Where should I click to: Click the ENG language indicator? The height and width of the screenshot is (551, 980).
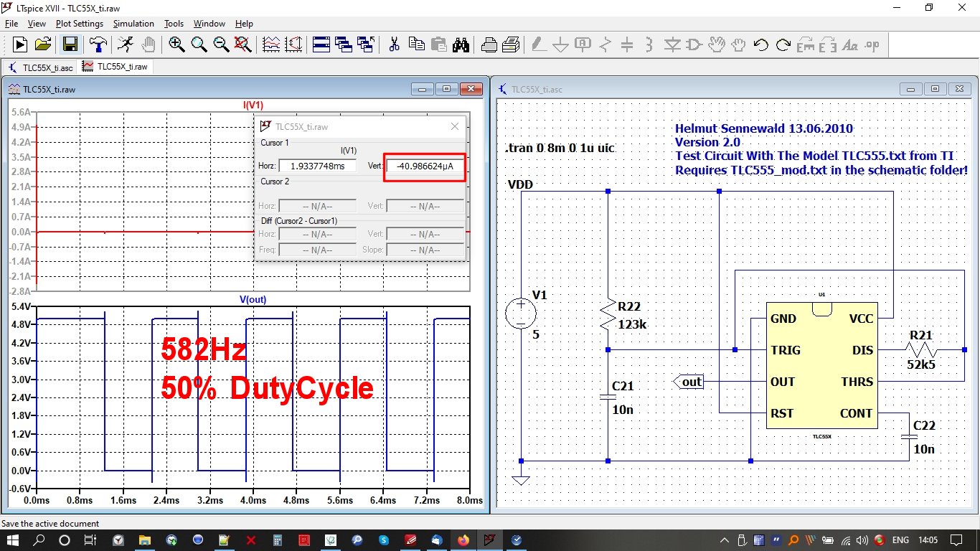(901, 540)
